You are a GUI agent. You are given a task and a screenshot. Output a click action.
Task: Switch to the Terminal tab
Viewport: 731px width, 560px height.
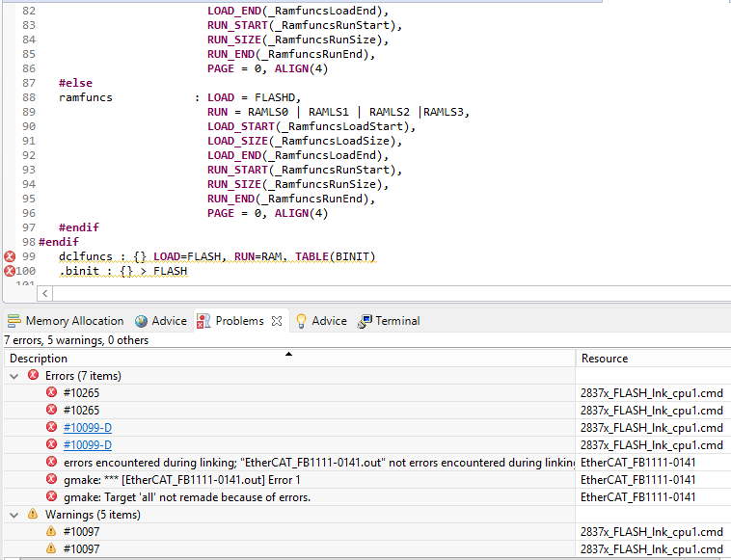pyautogui.click(x=389, y=321)
